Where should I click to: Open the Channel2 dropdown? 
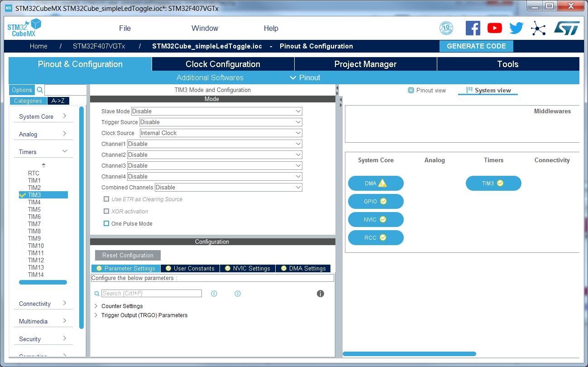tap(215, 155)
